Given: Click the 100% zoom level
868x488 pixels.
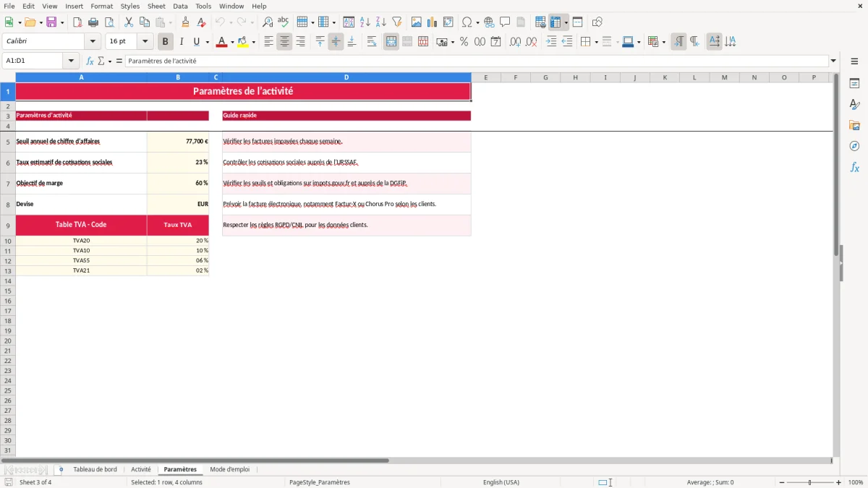Looking at the screenshot, I should pos(856,482).
